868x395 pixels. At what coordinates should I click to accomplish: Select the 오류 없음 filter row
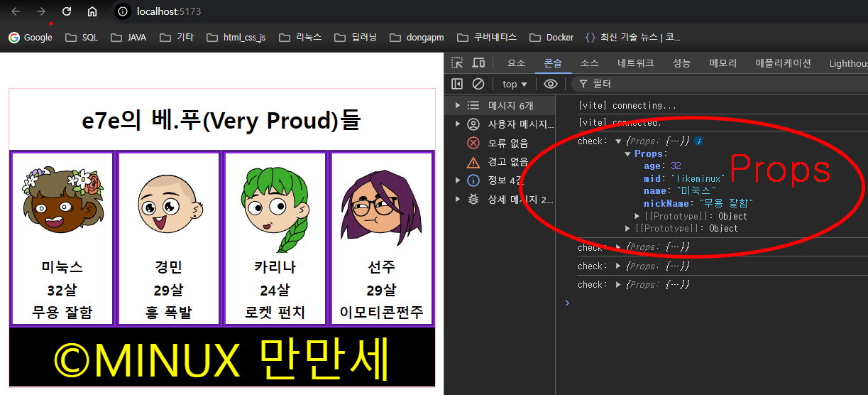click(x=500, y=144)
